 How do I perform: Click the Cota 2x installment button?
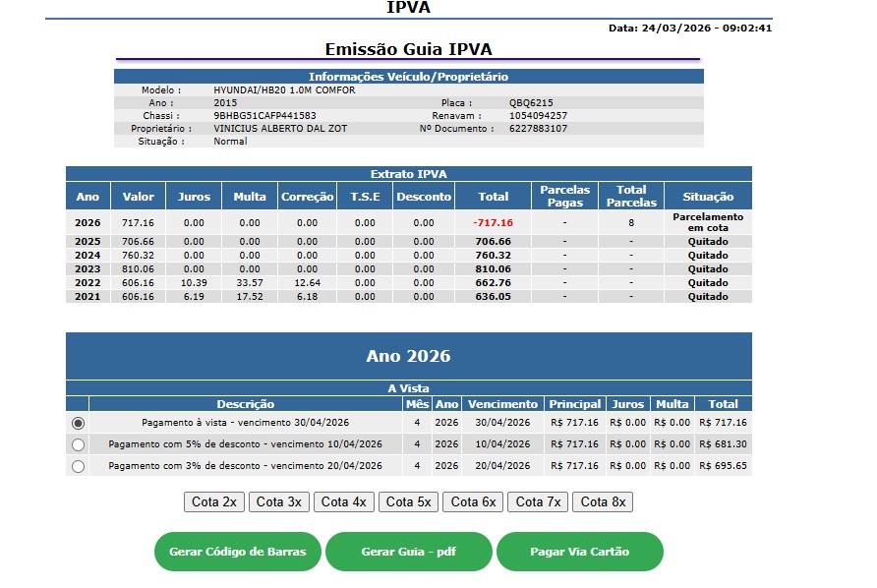[213, 501]
